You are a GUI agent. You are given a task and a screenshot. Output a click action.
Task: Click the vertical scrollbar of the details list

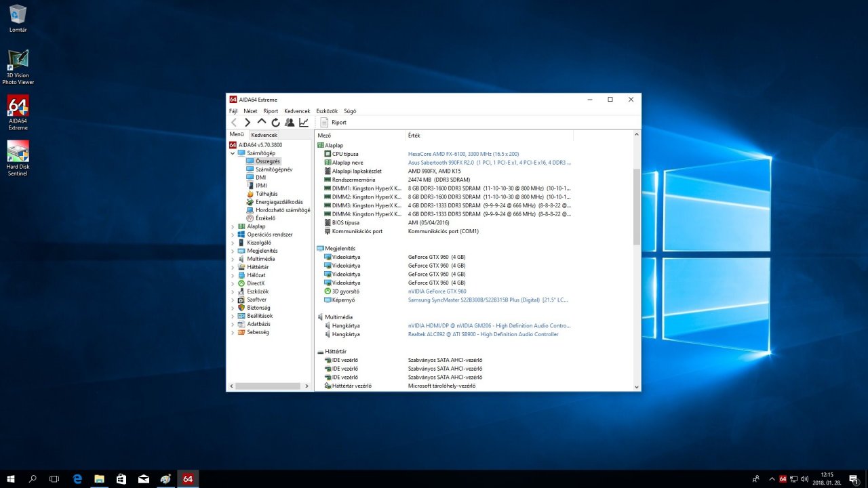(636, 207)
